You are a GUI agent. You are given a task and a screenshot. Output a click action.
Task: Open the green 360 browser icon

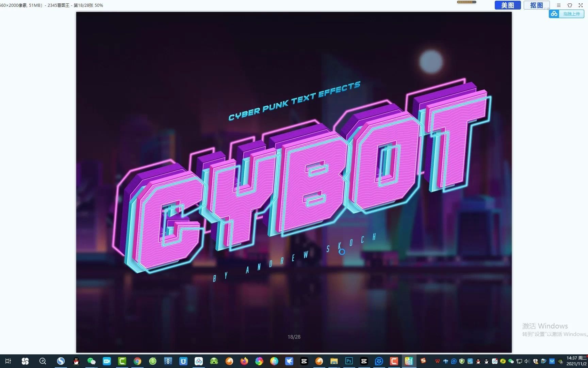click(153, 361)
